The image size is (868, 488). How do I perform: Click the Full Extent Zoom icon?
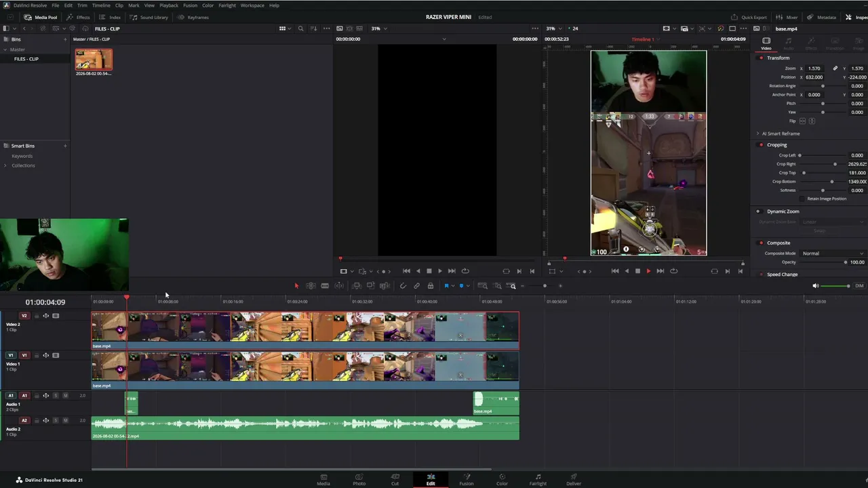coord(482,286)
